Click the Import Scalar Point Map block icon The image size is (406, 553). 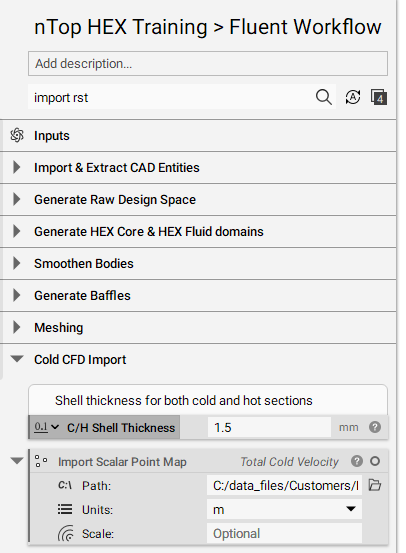click(x=41, y=461)
